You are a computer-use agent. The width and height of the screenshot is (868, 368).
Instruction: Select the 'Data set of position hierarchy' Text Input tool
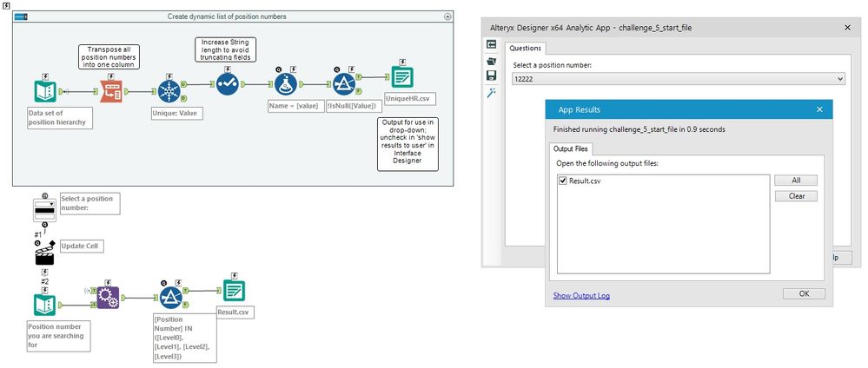[x=44, y=91]
